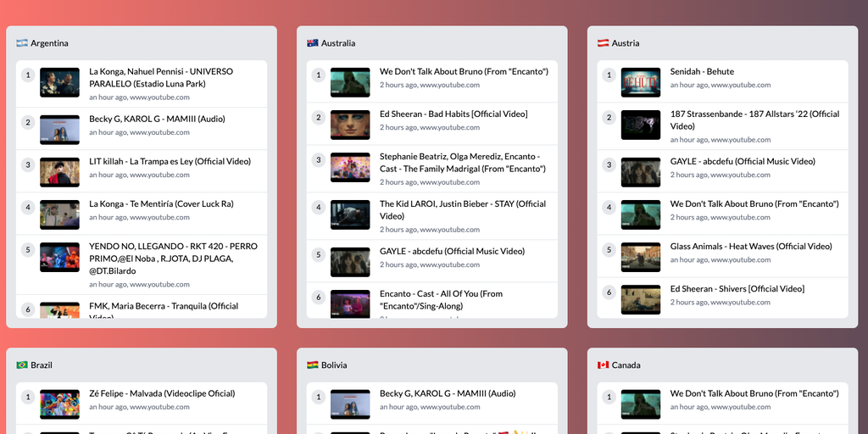The image size is (868, 434).
Task: Click the Austria country heading
Action: pos(626,43)
